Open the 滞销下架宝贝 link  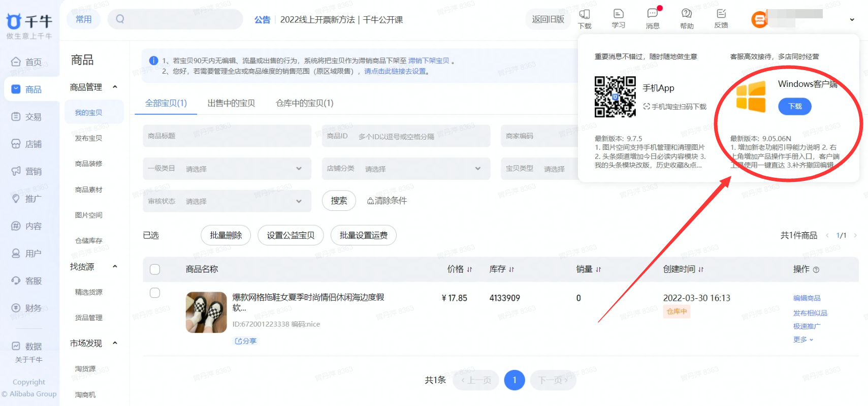429,60
